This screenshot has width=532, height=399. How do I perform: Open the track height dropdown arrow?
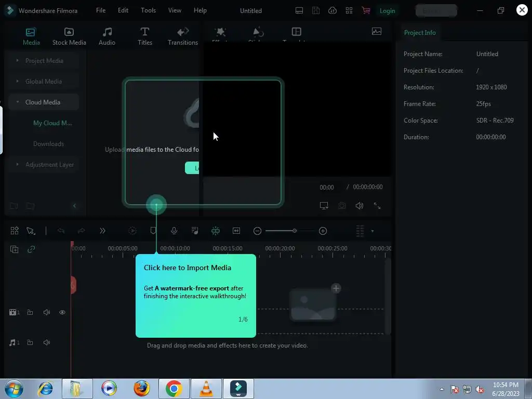pyautogui.click(x=372, y=231)
